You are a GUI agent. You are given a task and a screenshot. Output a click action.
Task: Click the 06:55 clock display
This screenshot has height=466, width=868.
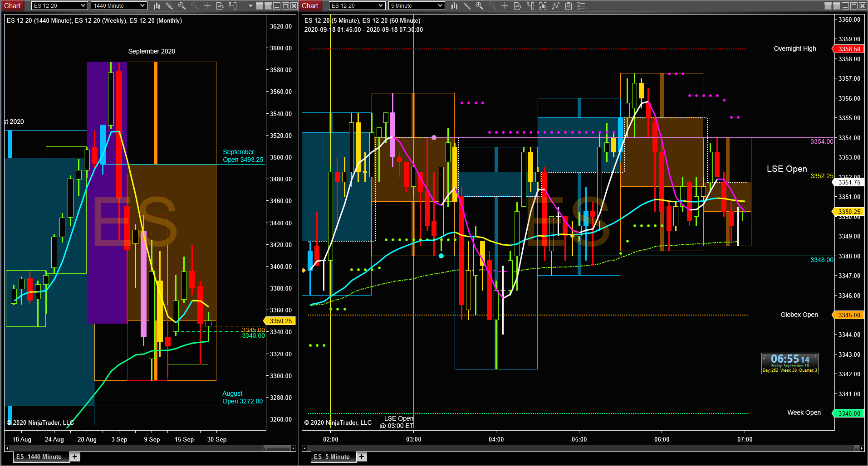[790, 363]
